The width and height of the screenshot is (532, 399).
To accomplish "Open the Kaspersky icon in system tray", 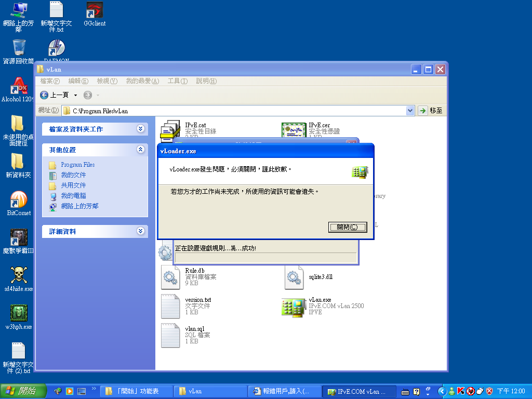I will (x=461, y=391).
